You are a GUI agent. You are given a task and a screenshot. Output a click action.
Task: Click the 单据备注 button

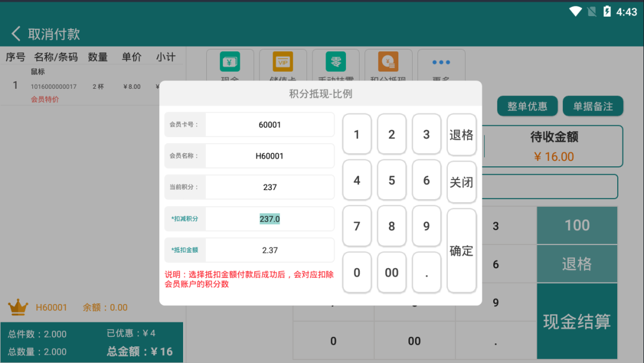tap(593, 106)
